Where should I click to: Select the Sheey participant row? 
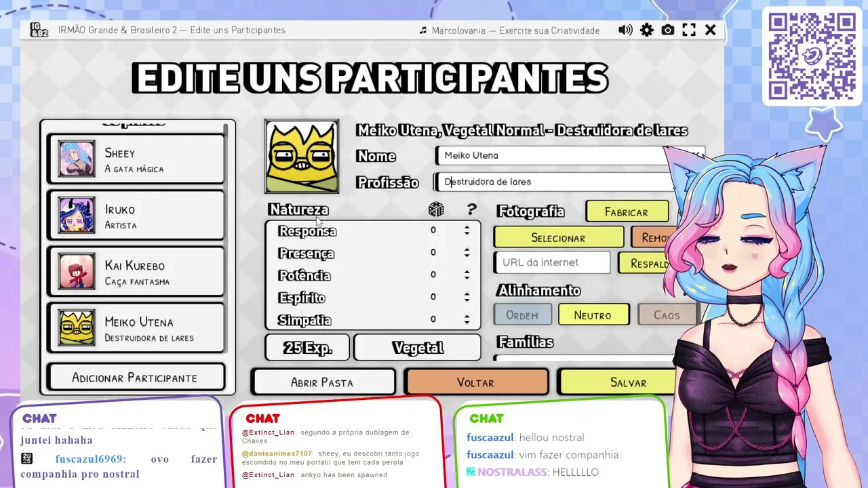point(136,159)
